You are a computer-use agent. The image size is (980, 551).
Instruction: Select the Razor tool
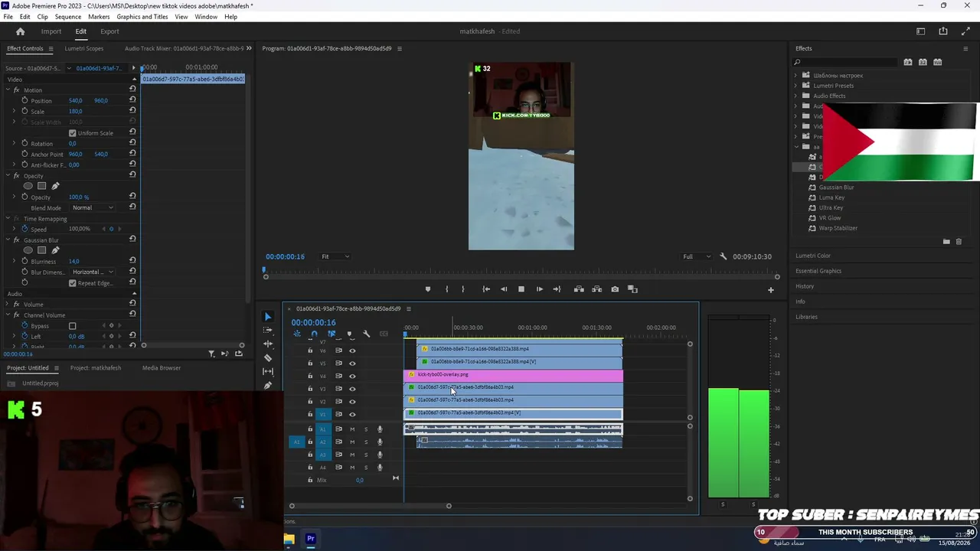[267, 358]
